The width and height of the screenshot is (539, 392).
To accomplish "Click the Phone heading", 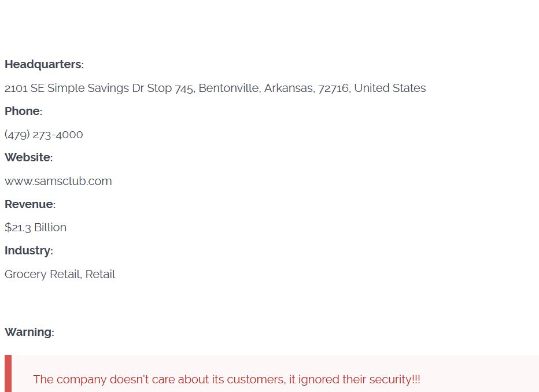I will tap(23, 111).
